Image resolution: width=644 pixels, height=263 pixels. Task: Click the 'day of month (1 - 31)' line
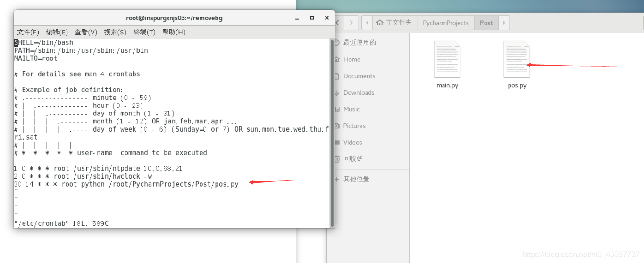coord(94,114)
